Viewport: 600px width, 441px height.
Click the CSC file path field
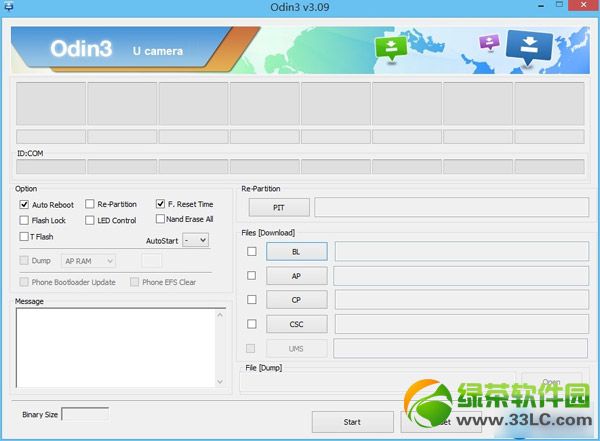(462, 324)
